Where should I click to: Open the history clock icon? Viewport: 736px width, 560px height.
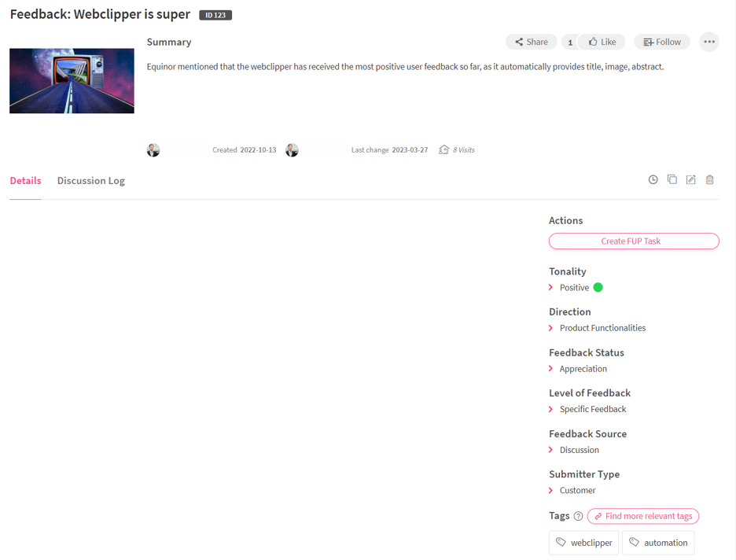653,180
